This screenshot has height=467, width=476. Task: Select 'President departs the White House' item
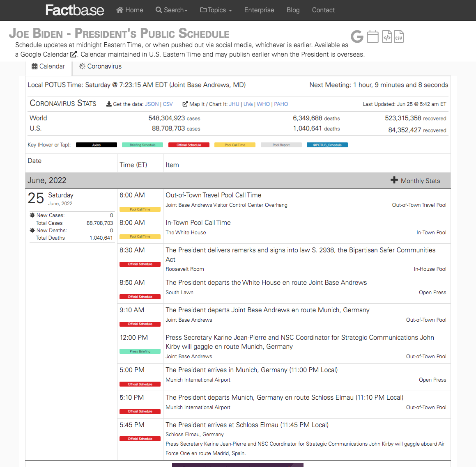pos(266,283)
